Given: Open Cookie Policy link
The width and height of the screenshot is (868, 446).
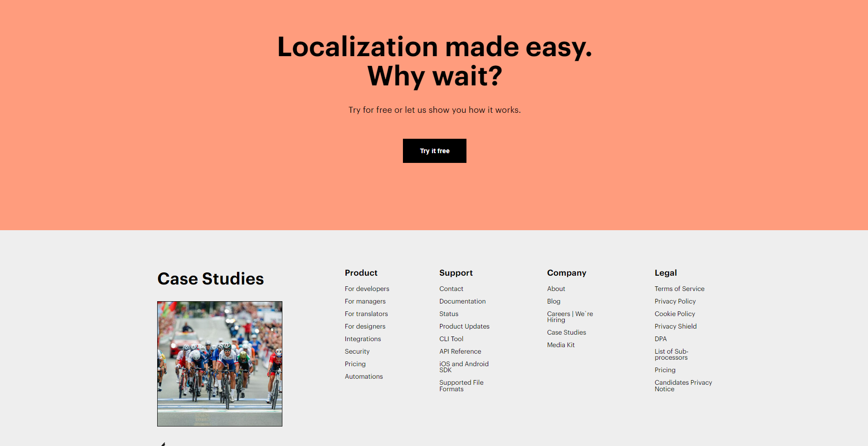Looking at the screenshot, I should click(x=675, y=314).
